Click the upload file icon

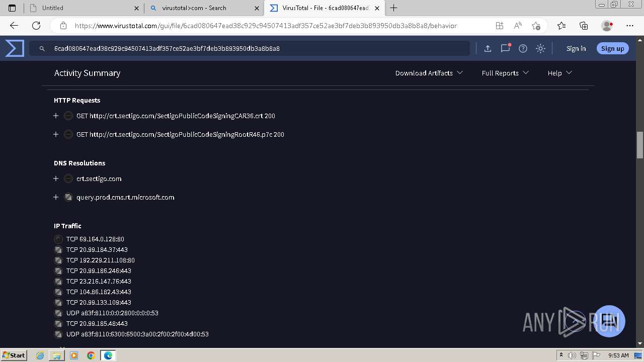point(488,48)
